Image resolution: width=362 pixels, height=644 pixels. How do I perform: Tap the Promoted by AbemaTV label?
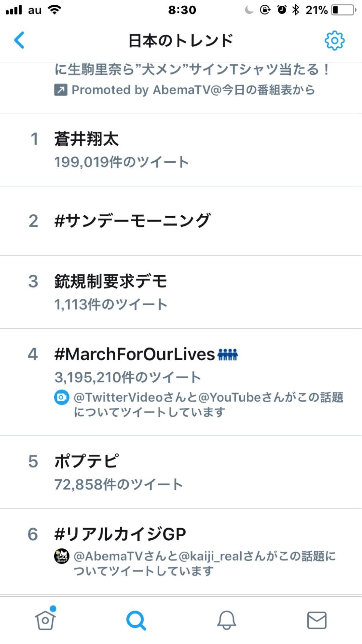tap(193, 90)
